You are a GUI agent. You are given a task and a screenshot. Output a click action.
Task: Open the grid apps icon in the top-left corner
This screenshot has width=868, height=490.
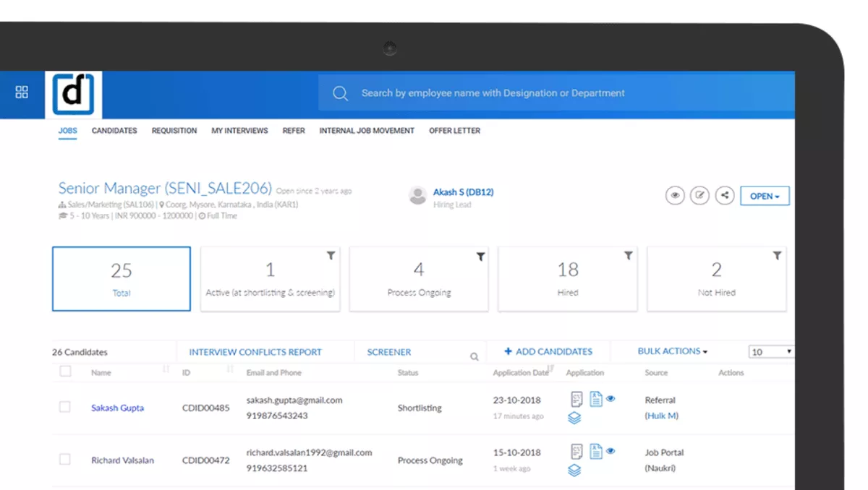pos(21,92)
